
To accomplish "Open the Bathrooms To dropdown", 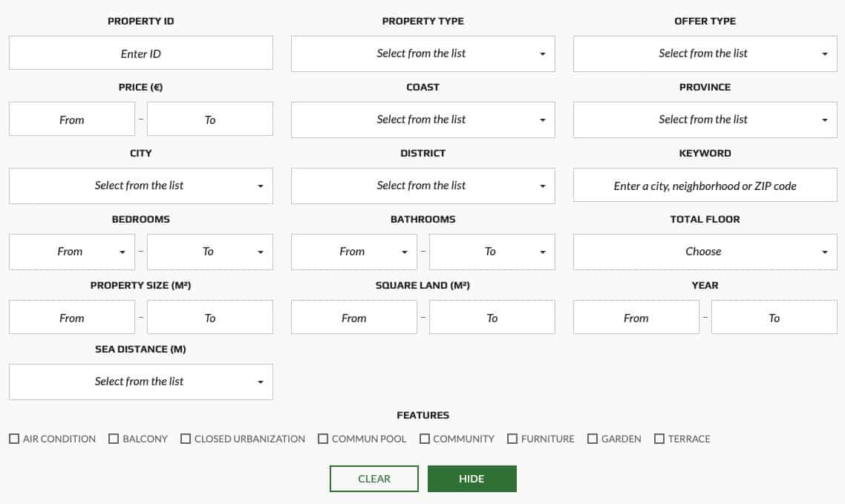I will click(492, 252).
